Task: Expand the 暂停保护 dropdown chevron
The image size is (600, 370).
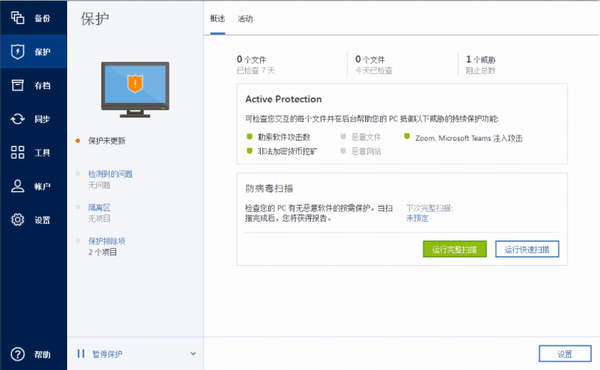Action: click(x=193, y=354)
